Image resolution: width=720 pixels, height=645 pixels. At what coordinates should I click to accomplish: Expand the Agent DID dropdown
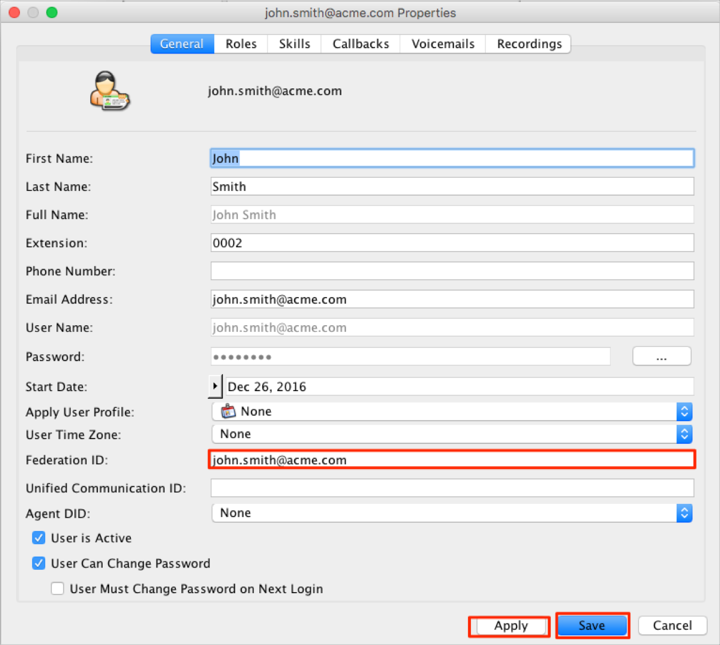[x=684, y=513]
